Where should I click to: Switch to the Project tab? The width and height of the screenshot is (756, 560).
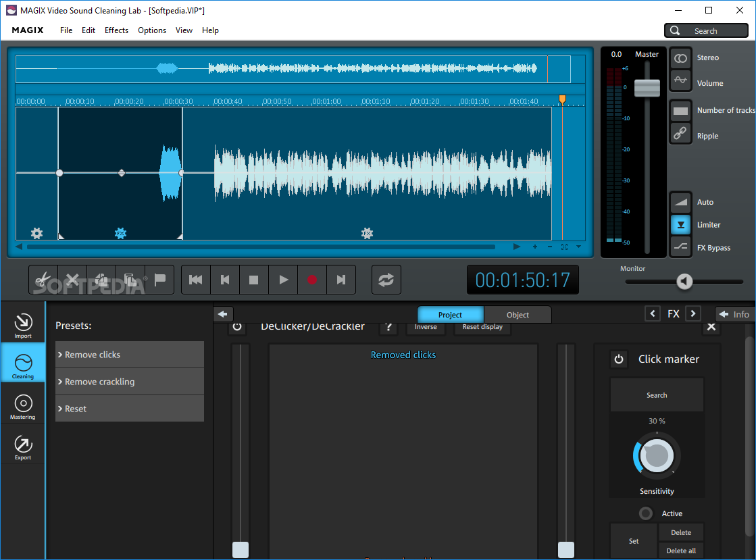point(450,315)
